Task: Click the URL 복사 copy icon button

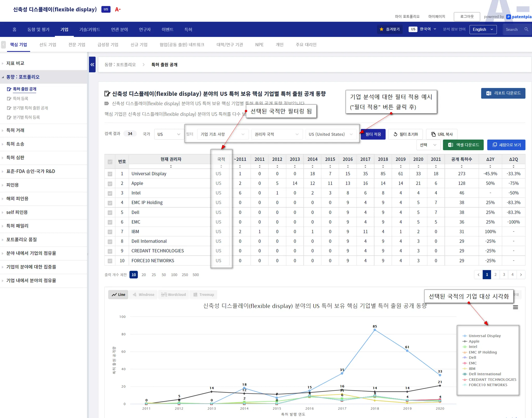Action: (442, 134)
